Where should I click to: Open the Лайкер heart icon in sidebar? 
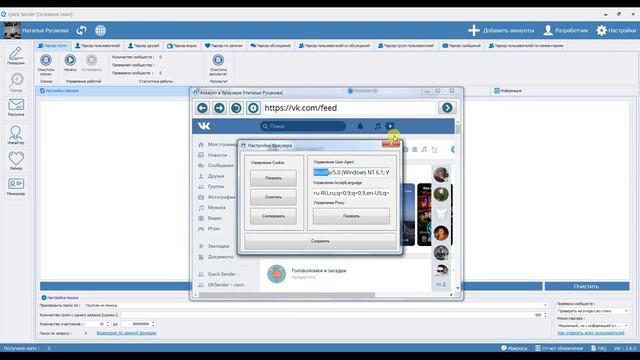(x=16, y=160)
